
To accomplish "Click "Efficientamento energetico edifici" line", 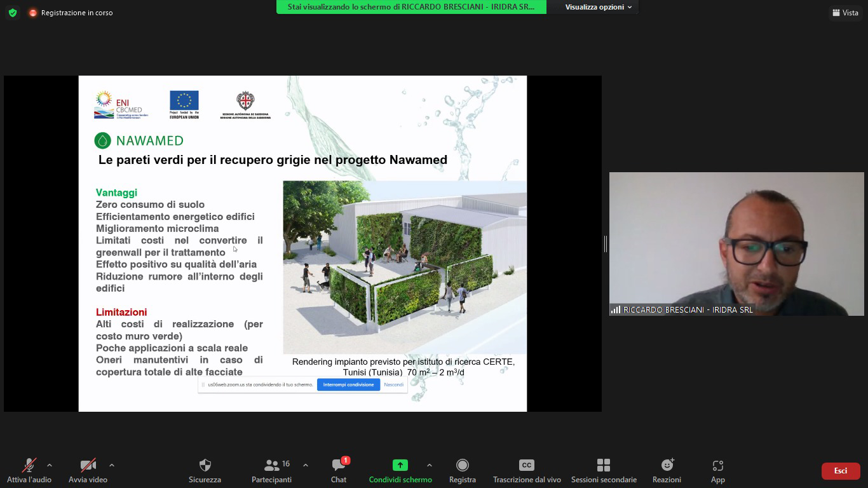I will pyautogui.click(x=175, y=217).
